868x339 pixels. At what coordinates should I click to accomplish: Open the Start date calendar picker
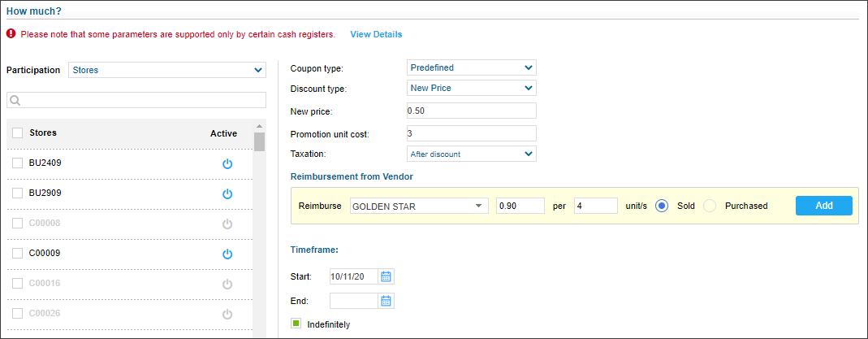coord(386,276)
